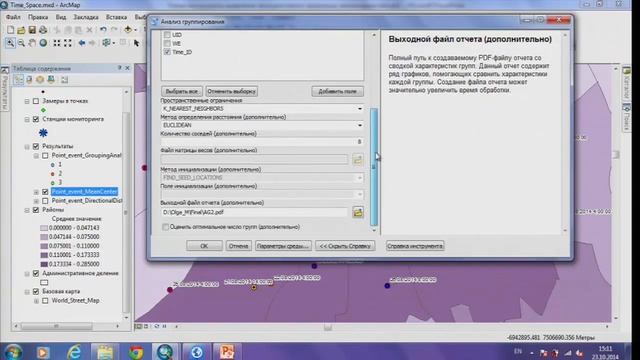
Task: Browse for output report file folder icon
Action: 358,212
